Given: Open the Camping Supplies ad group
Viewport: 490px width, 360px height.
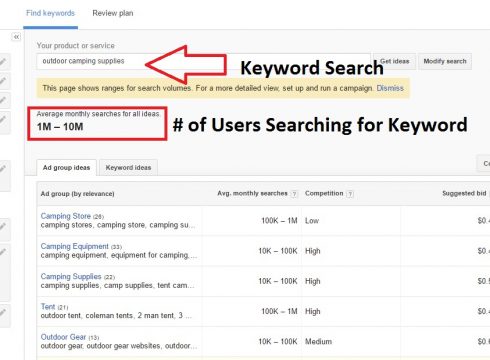Looking at the screenshot, I should [71, 276].
